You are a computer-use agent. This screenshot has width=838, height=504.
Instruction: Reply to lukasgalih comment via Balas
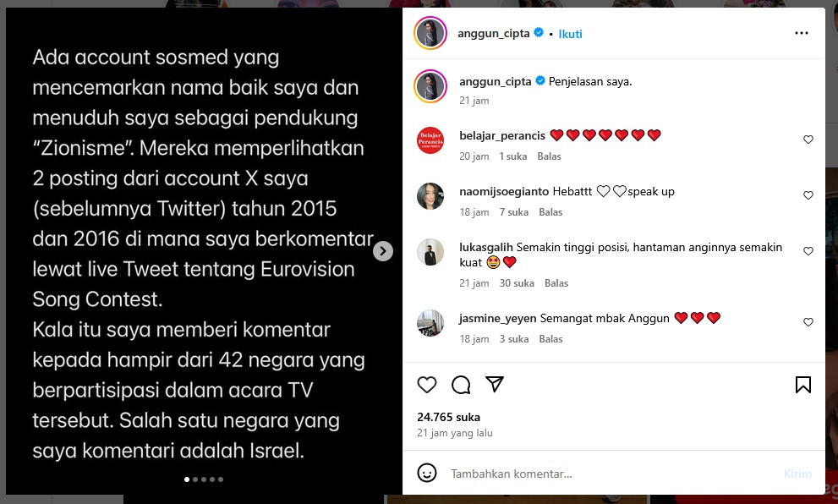[x=556, y=283]
